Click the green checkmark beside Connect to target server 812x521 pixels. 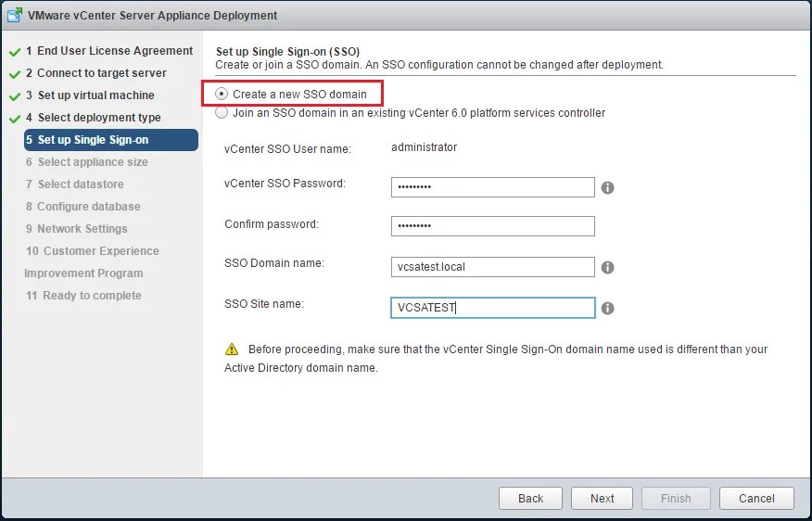click(x=15, y=73)
